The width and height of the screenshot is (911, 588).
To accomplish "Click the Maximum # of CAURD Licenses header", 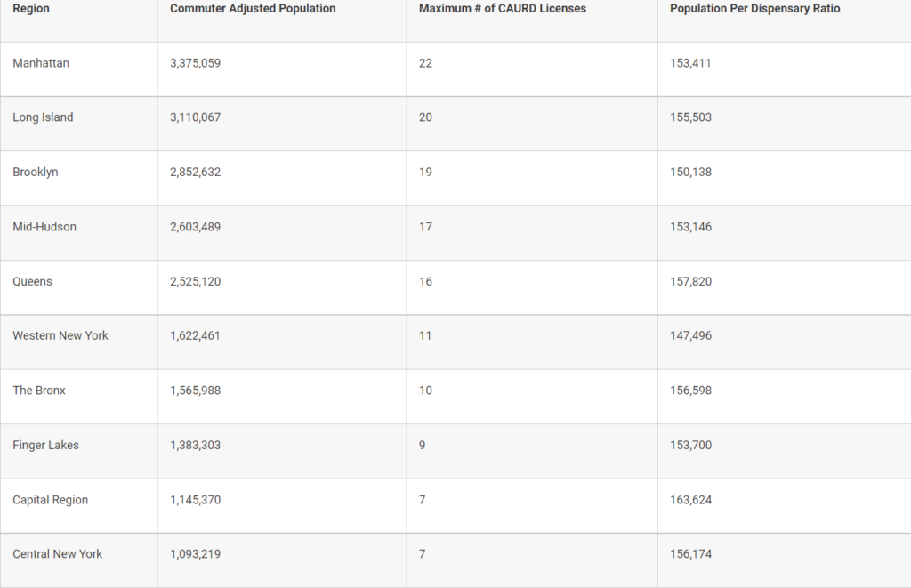I will (x=503, y=9).
